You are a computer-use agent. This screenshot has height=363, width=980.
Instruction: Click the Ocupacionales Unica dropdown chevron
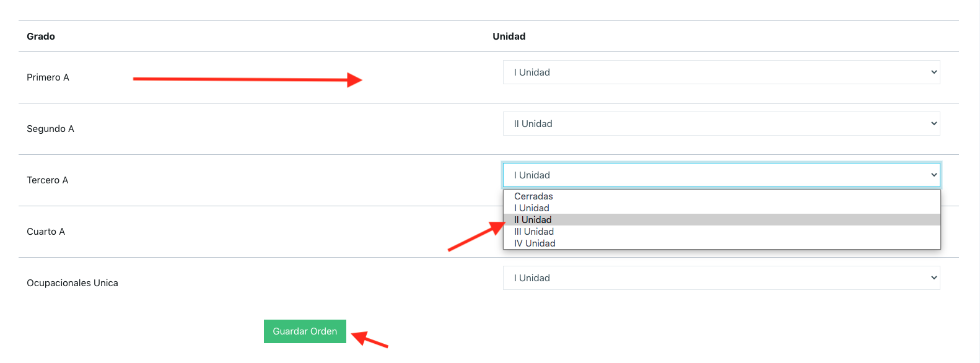934,278
